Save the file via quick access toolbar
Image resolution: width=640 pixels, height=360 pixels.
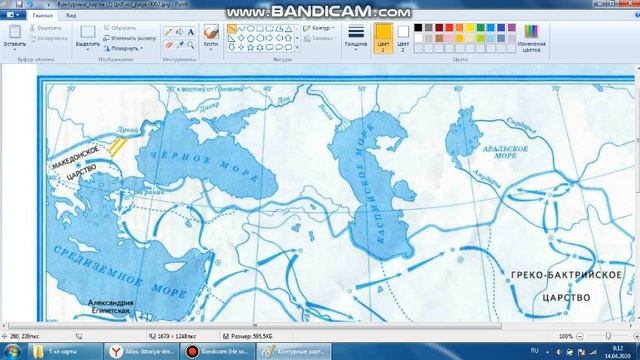tap(19, 4)
